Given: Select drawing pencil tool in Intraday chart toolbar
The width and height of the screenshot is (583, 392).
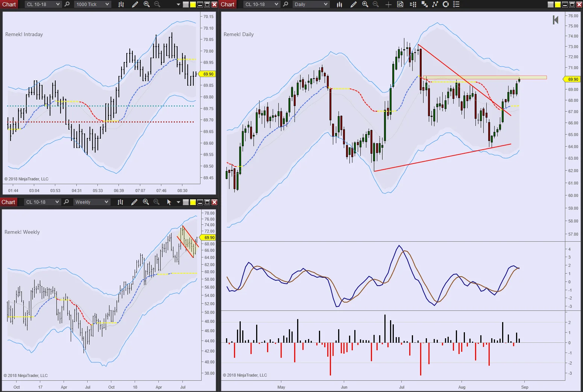Looking at the screenshot, I should pos(135,5).
